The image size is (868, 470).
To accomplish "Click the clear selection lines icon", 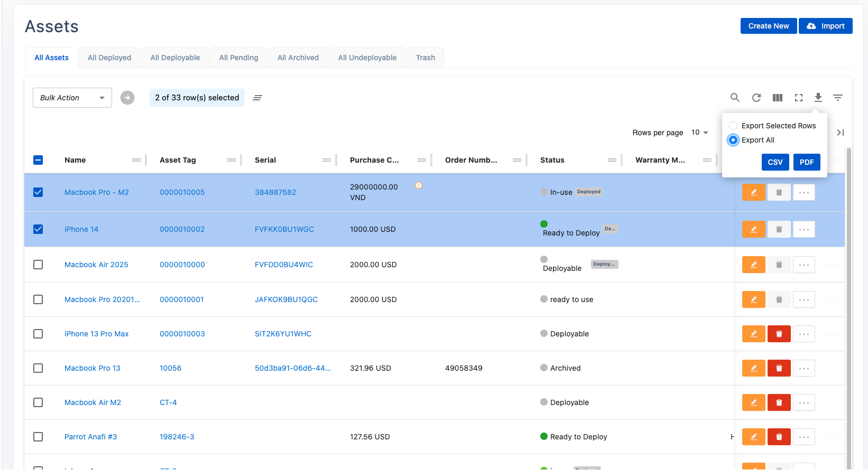I will [x=257, y=98].
